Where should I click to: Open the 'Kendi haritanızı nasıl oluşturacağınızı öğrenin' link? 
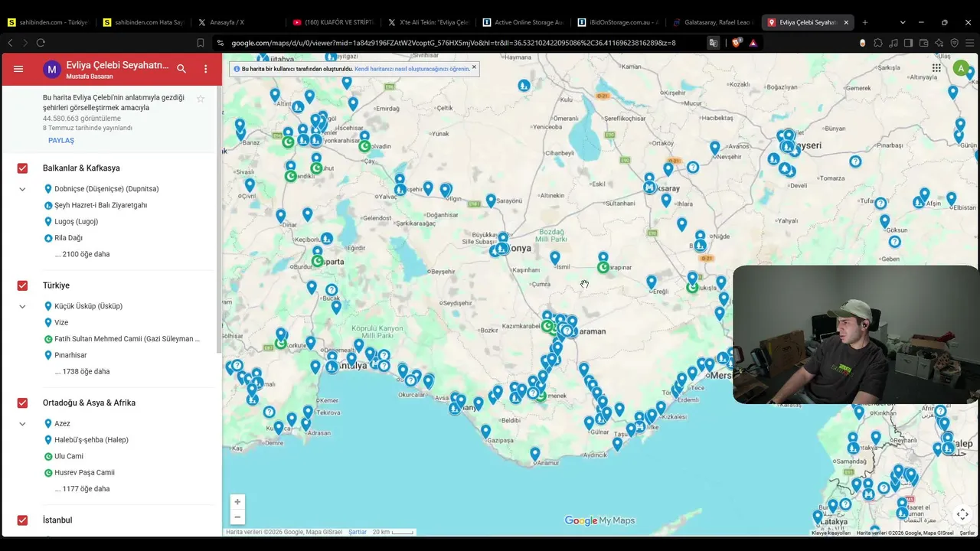(412, 69)
